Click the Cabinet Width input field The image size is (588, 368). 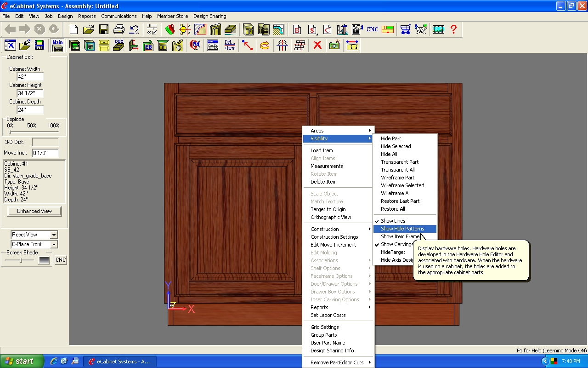(x=30, y=77)
